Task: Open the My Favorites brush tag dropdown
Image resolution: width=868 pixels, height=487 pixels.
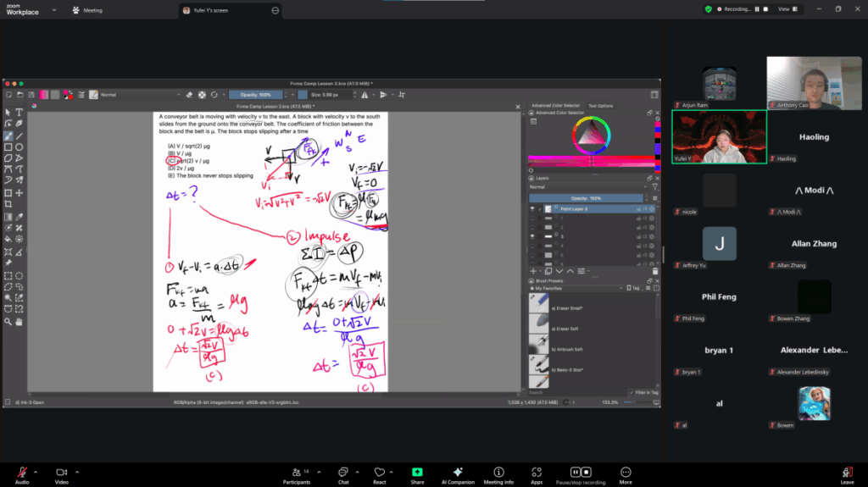Action: (576, 288)
